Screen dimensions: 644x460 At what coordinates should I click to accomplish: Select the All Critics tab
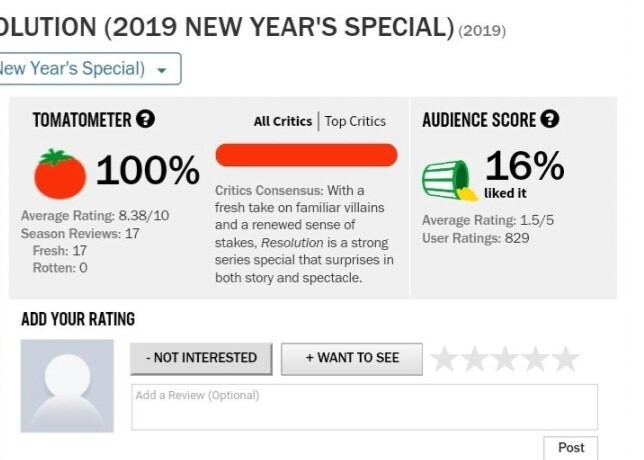click(x=283, y=121)
